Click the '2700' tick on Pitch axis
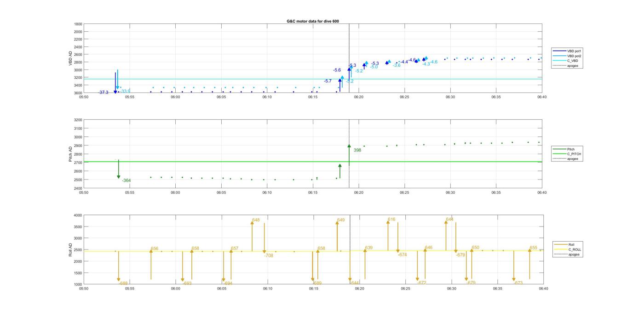This screenshot has width=644, height=319. [x=78, y=162]
